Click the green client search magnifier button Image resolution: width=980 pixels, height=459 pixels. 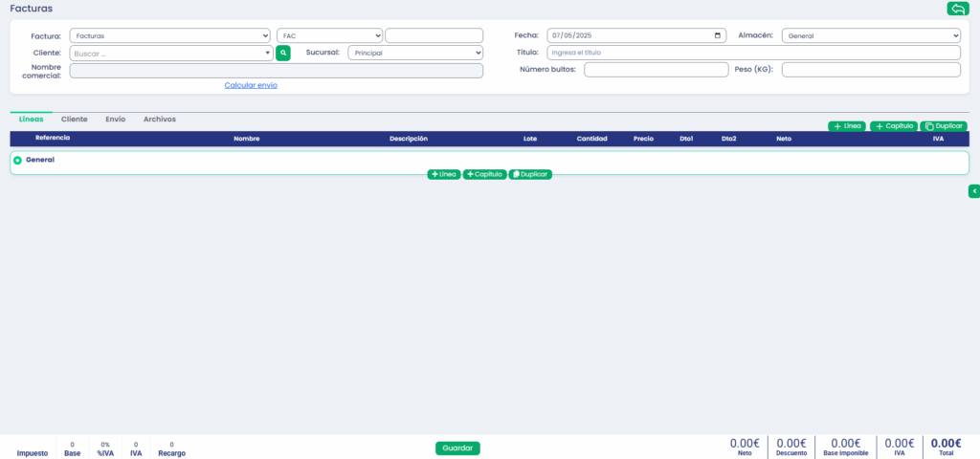(283, 54)
